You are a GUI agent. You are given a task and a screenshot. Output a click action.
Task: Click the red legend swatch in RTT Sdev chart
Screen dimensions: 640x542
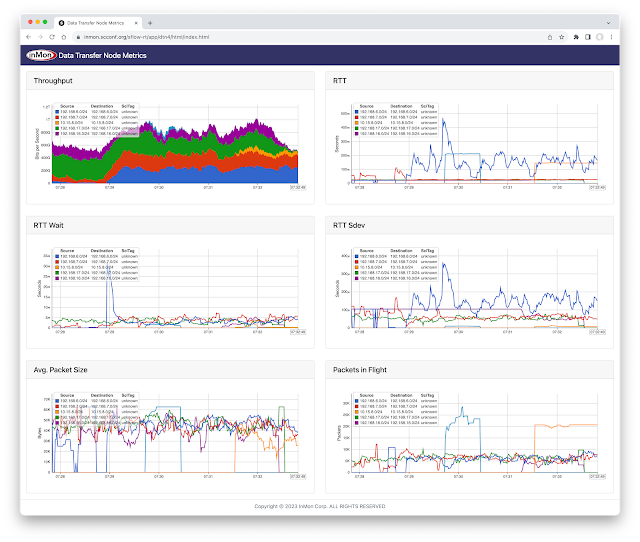357,262
